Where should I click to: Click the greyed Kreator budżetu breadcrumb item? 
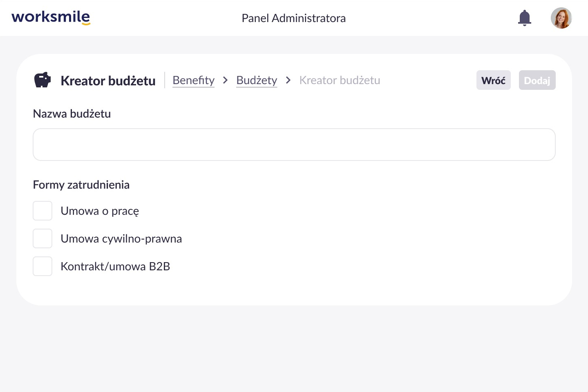pyautogui.click(x=340, y=80)
